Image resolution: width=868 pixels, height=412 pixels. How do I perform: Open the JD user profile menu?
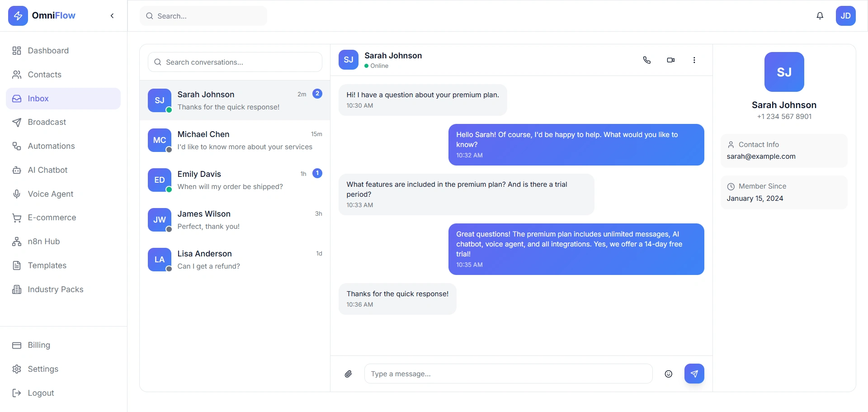click(846, 16)
